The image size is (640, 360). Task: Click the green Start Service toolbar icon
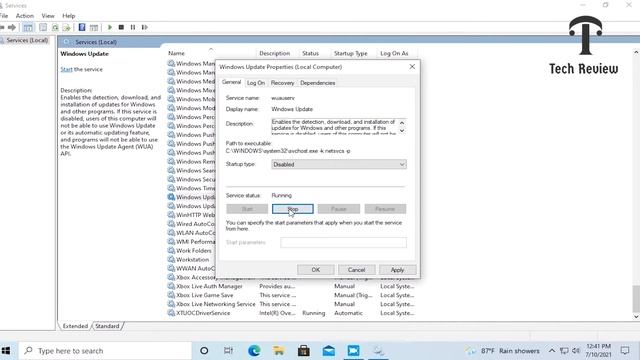tap(109, 27)
